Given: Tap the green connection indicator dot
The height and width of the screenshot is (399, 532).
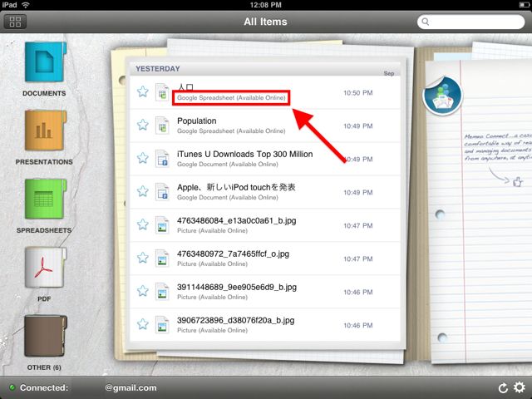Looking at the screenshot, I should tap(12, 387).
